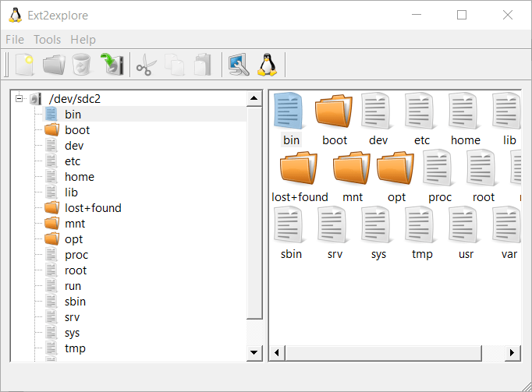Click the Tux penguin toolbar icon
Image resolution: width=532 pixels, height=392 pixels.
[x=268, y=65]
